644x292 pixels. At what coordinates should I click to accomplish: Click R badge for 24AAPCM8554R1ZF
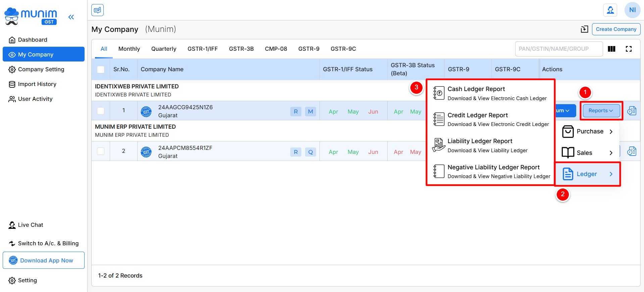point(296,152)
